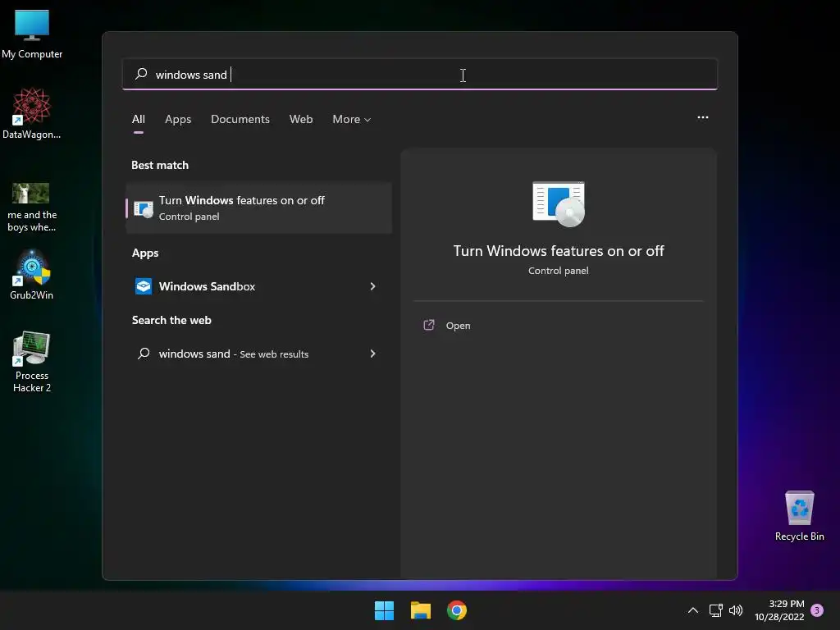Open My Computer desktop icon
Screen dimensions: 840x630
(32, 34)
